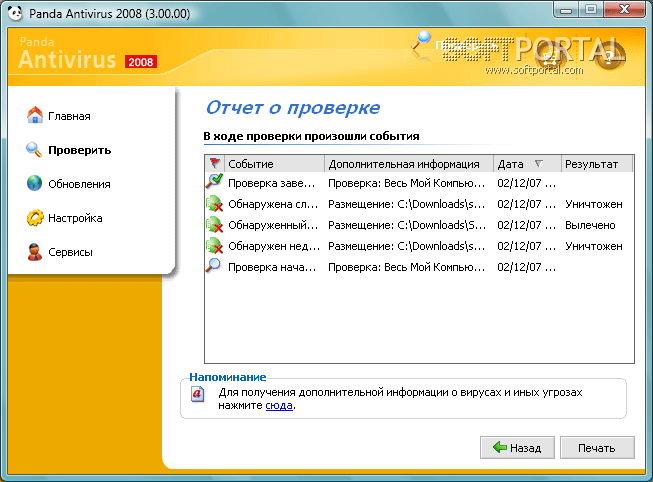Select the Проверка заве… event cell
The width and height of the screenshot is (653, 482).
tap(272, 183)
